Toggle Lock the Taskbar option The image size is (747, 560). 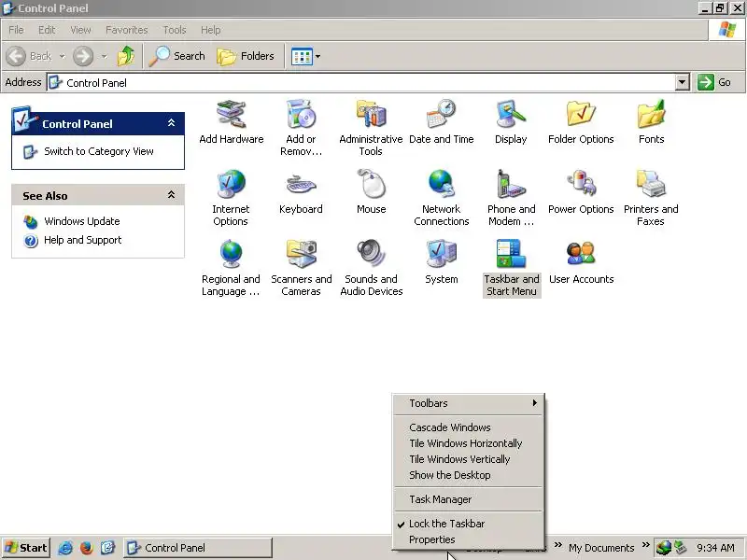469,524
